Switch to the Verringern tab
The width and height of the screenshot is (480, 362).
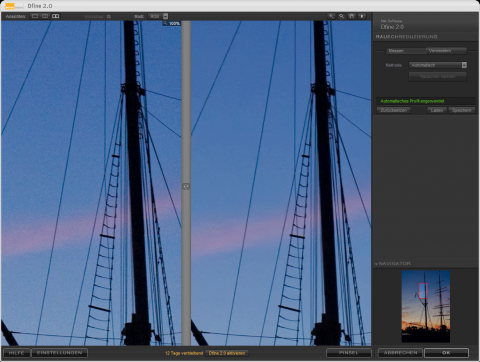tap(446, 51)
